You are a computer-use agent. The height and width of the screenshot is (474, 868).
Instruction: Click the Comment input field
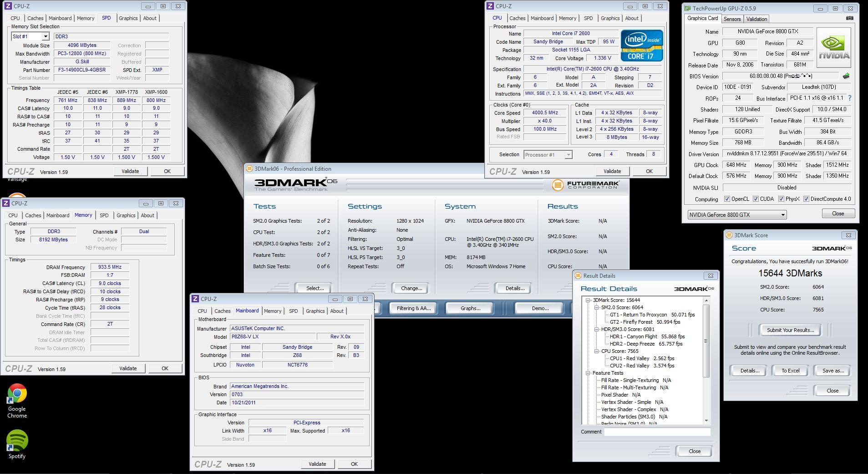657,432
